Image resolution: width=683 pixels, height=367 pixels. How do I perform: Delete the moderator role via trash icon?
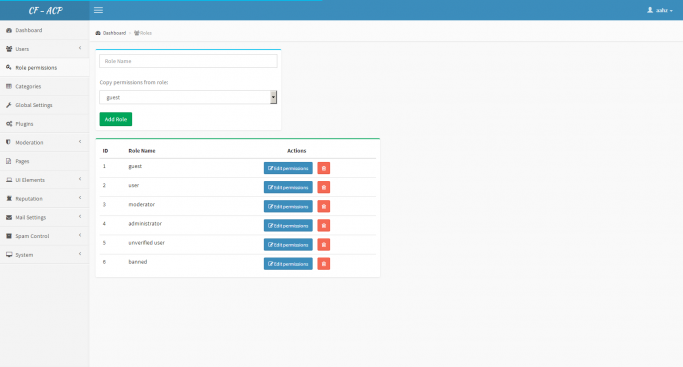[x=324, y=206]
